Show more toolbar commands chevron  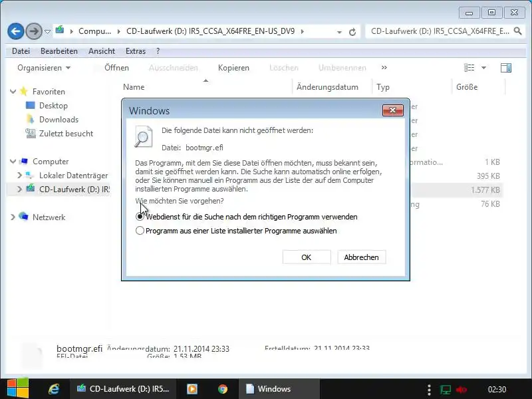[x=384, y=68]
